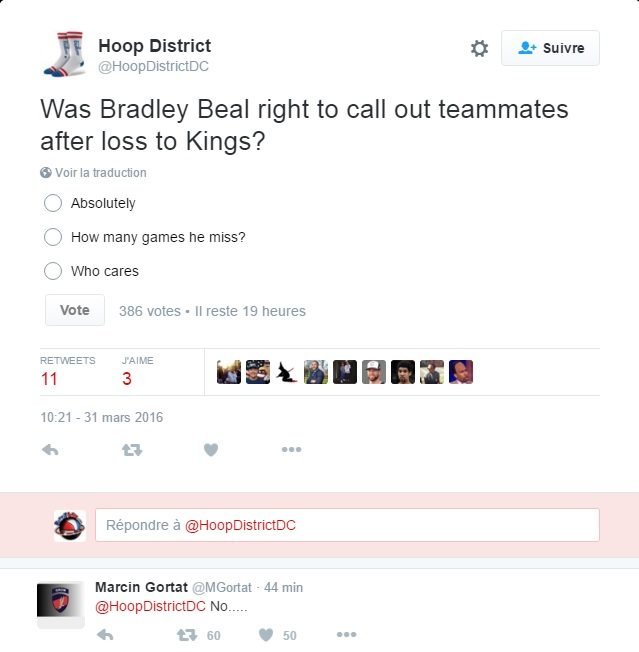Reply to Marcin Gortat's comment
639x652 pixels.
tap(105, 635)
